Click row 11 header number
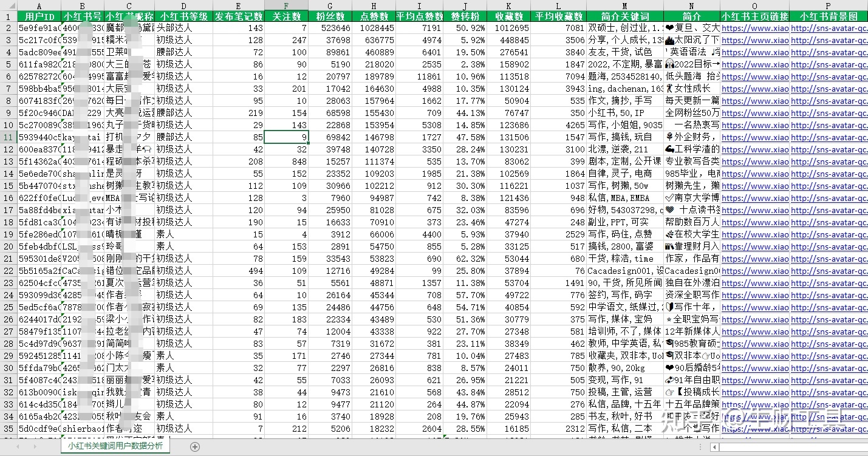The image size is (868, 456). pyautogui.click(x=8, y=137)
